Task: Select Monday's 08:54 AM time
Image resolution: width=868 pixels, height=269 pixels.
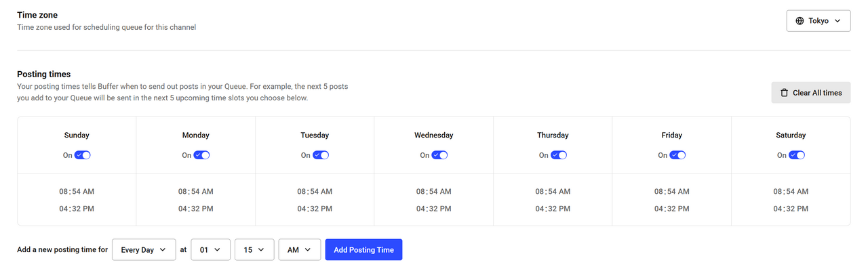Action: (x=196, y=192)
